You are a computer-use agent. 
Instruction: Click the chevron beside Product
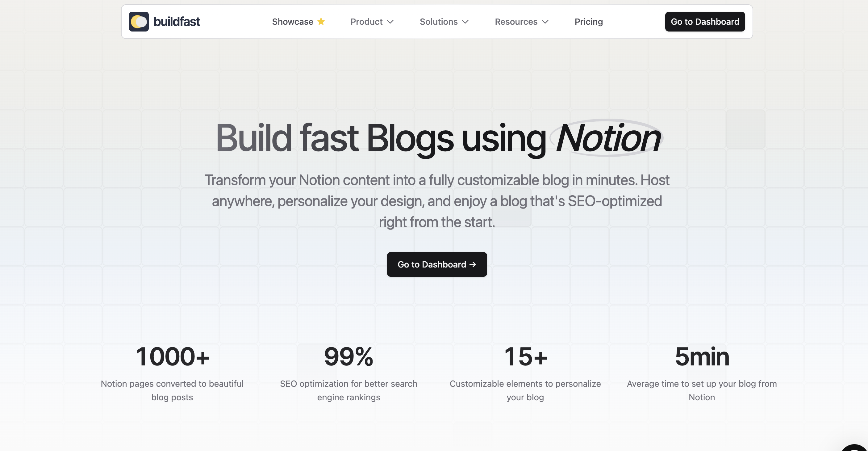pos(390,22)
